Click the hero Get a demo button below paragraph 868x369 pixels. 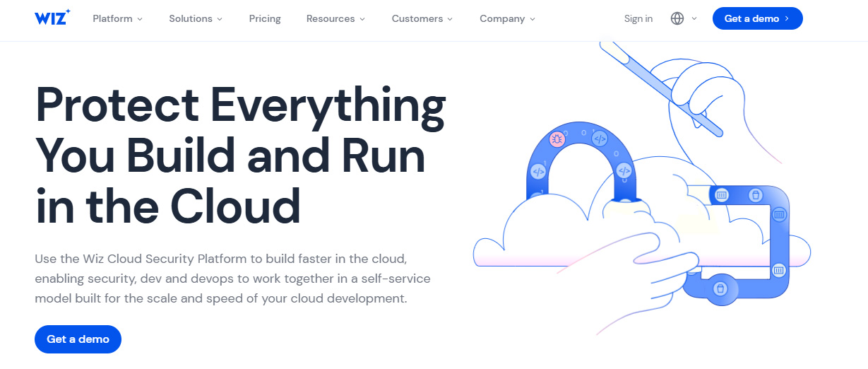pos(78,339)
